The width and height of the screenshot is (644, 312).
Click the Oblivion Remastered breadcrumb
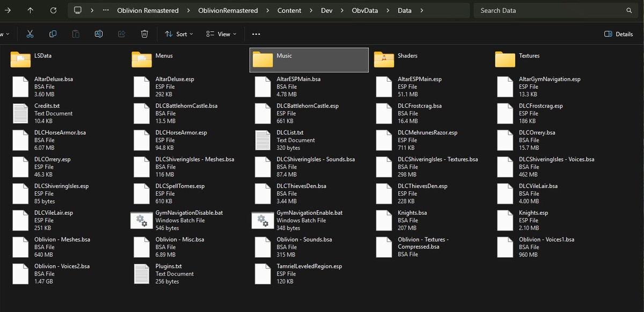point(147,10)
